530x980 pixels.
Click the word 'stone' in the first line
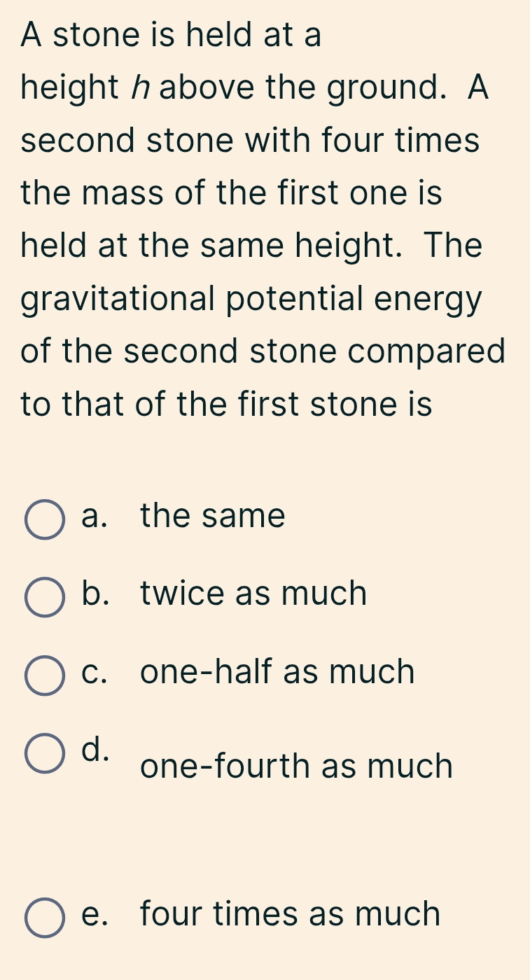pyautogui.click(x=97, y=35)
